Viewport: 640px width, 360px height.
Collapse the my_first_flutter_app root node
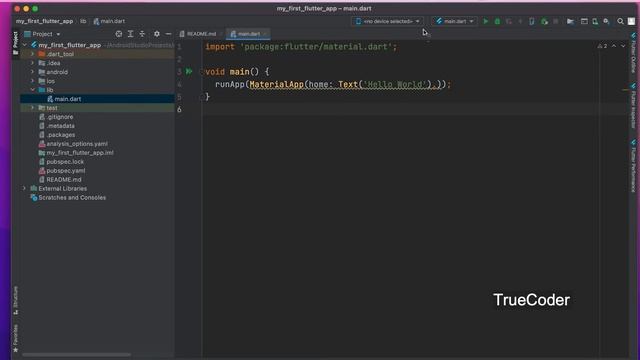25,45
